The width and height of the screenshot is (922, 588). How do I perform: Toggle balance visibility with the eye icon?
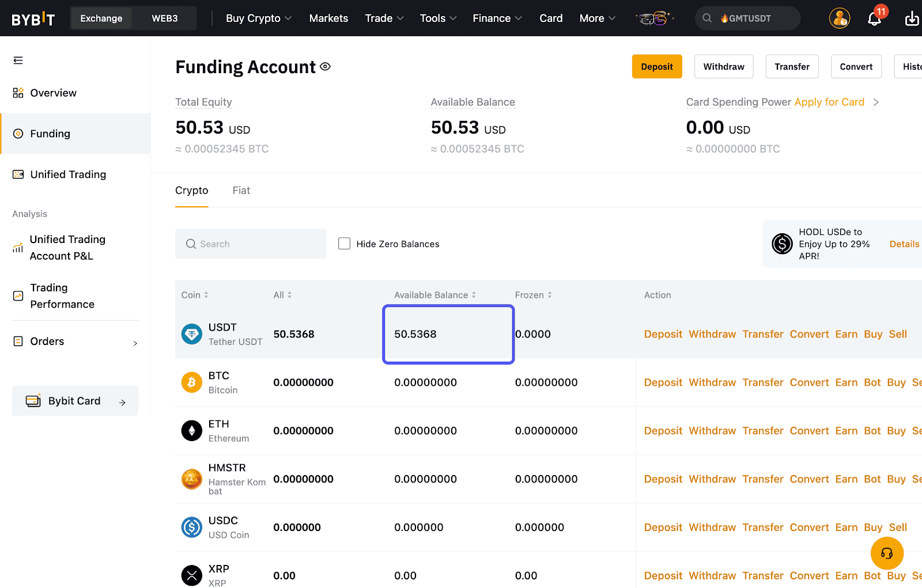point(325,66)
